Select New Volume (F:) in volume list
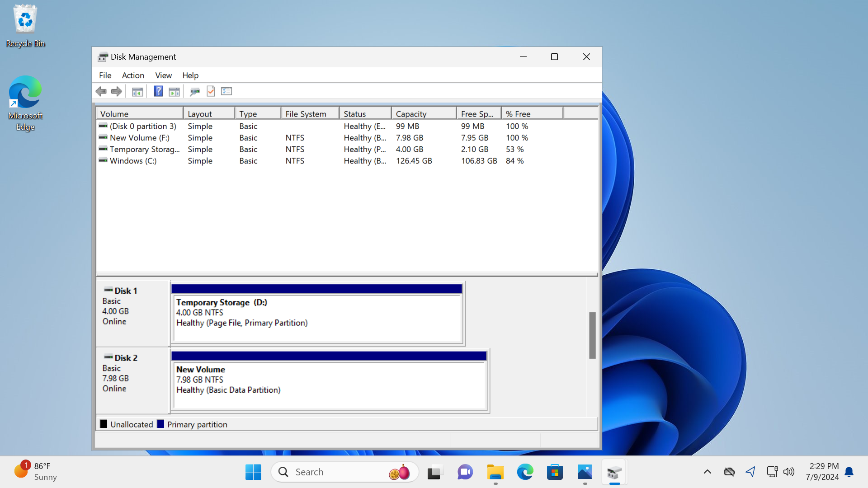Viewport: 868px width, 488px height. [139, 138]
